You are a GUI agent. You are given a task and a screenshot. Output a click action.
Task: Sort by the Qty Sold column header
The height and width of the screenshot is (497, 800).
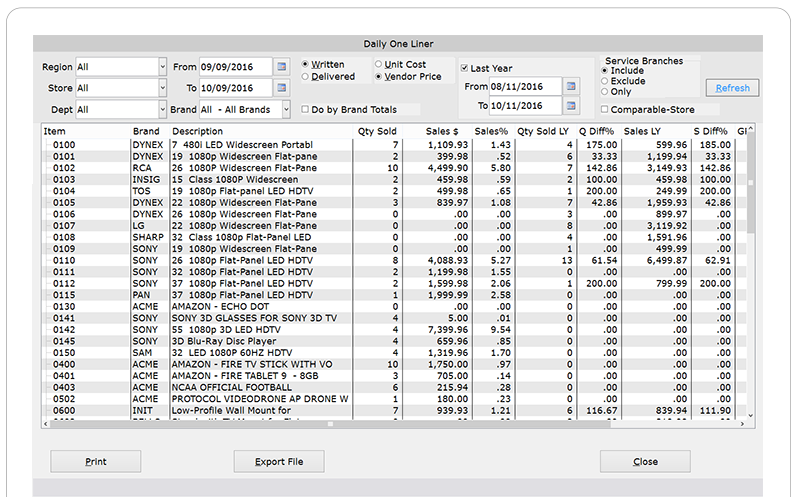click(x=377, y=131)
